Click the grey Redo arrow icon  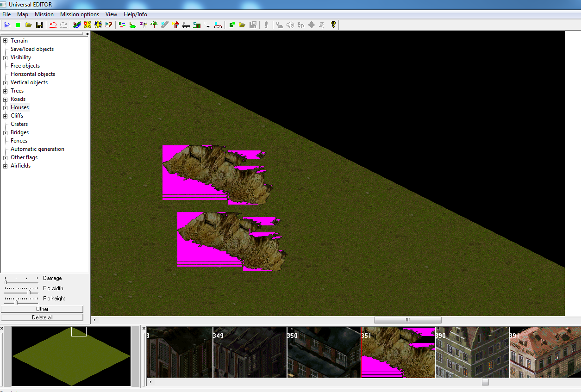coord(63,25)
